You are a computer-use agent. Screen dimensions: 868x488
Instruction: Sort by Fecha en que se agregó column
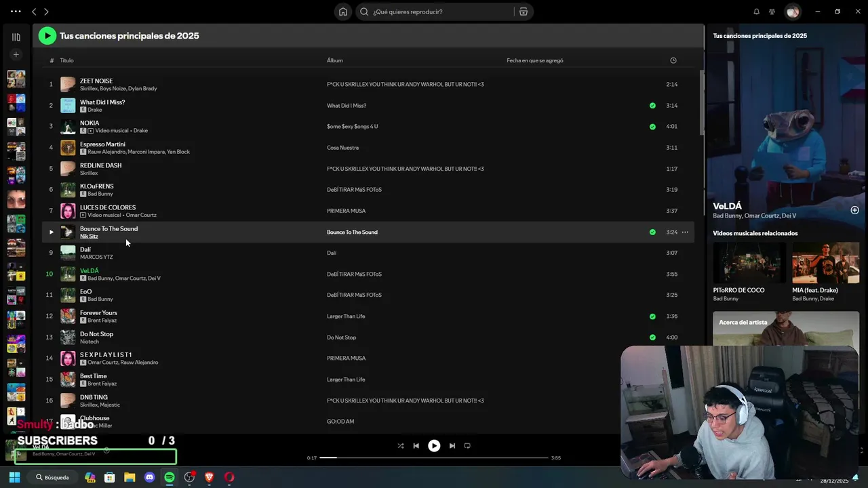tap(534, 60)
